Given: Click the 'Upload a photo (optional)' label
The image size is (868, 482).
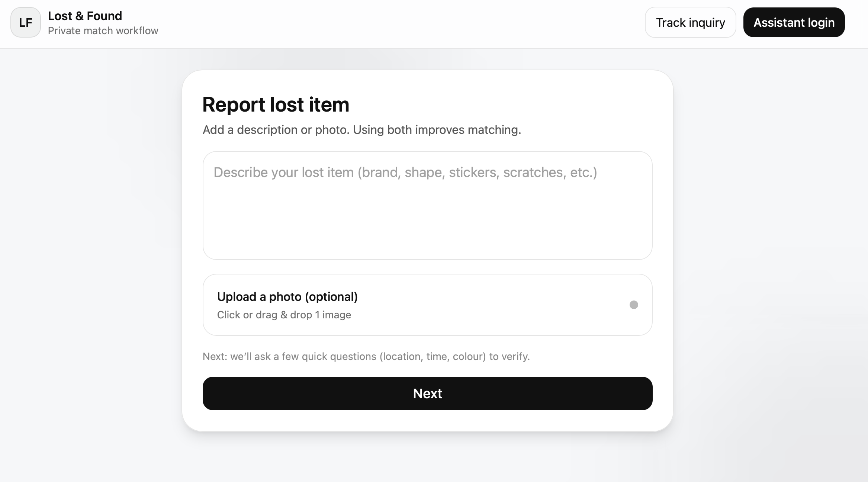Looking at the screenshot, I should 287,297.
